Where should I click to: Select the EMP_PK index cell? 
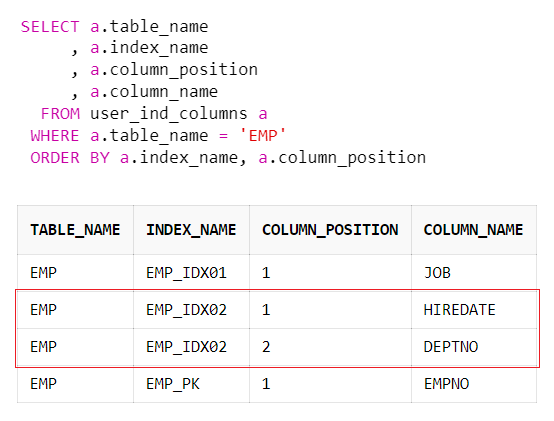pos(191,384)
